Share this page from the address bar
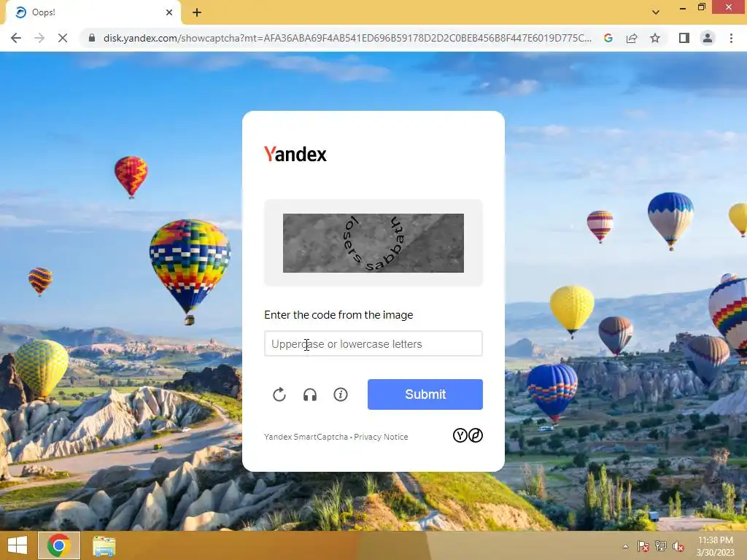This screenshot has width=747, height=560. point(632,38)
